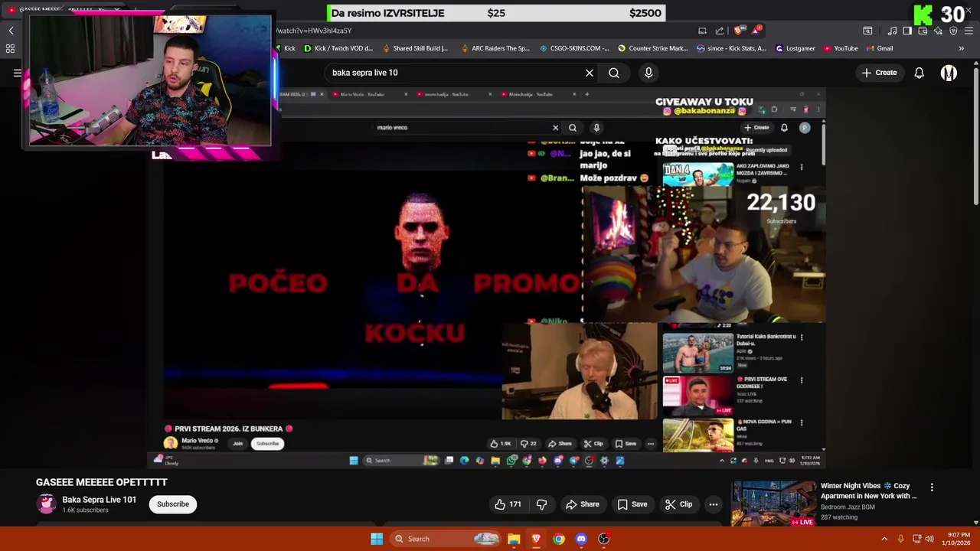Click the Create button
Image resolution: width=980 pixels, height=551 pixels.
pos(879,73)
